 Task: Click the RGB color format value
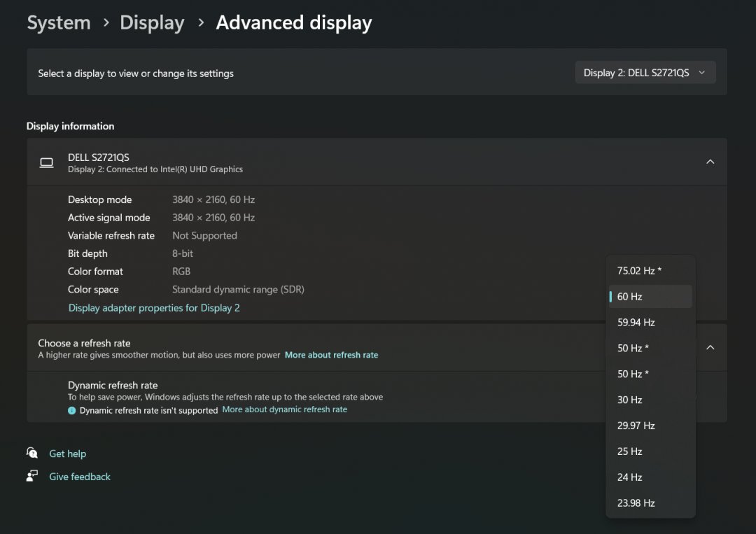[181, 272]
